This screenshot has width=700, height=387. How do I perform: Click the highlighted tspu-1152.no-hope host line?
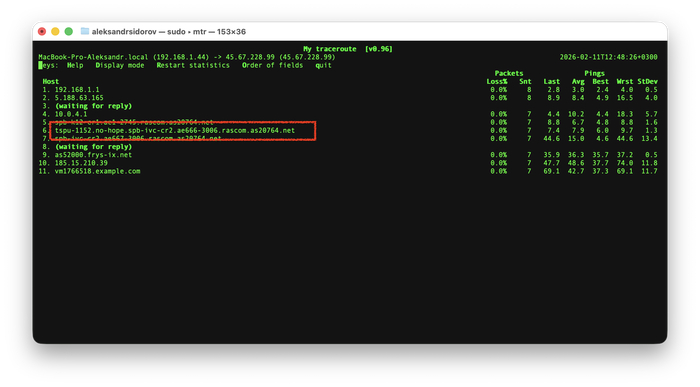(175, 130)
